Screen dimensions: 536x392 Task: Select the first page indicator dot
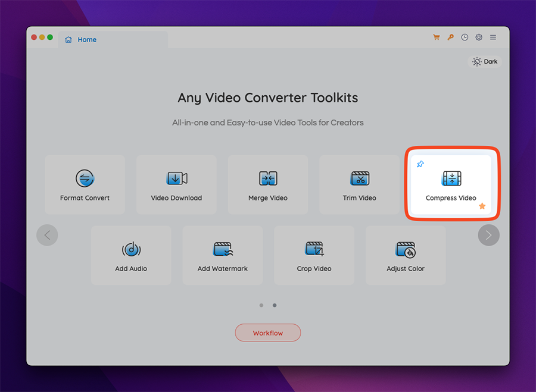(261, 305)
